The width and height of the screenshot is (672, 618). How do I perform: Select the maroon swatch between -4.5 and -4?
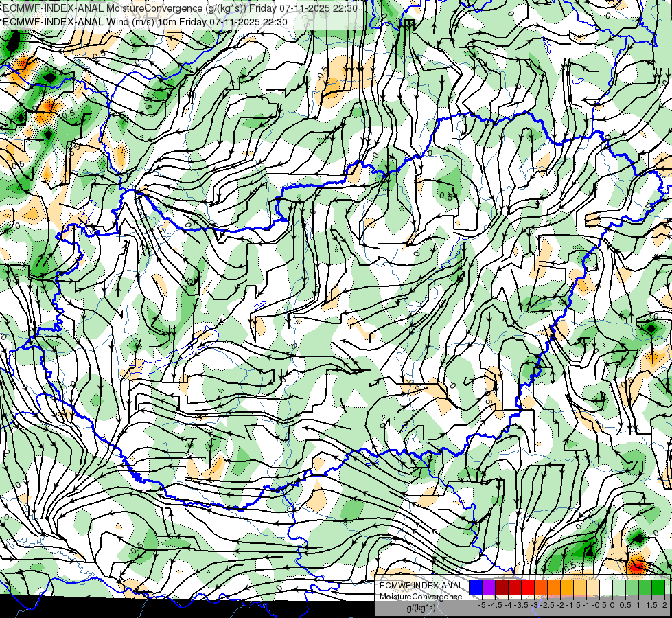[502, 587]
